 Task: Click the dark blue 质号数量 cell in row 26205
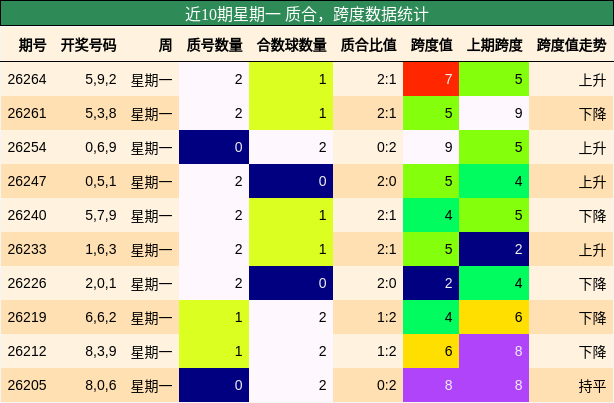coord(214,385)
